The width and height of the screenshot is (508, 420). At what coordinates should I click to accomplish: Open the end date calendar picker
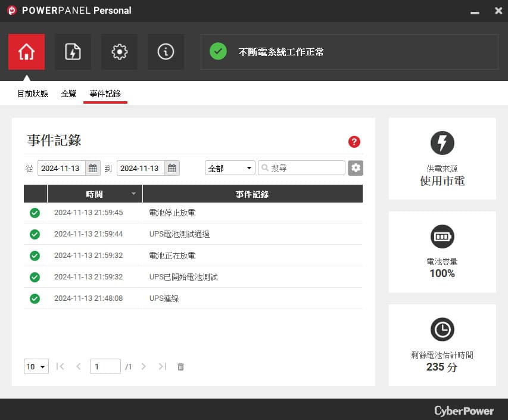click(x=172, y=168)
